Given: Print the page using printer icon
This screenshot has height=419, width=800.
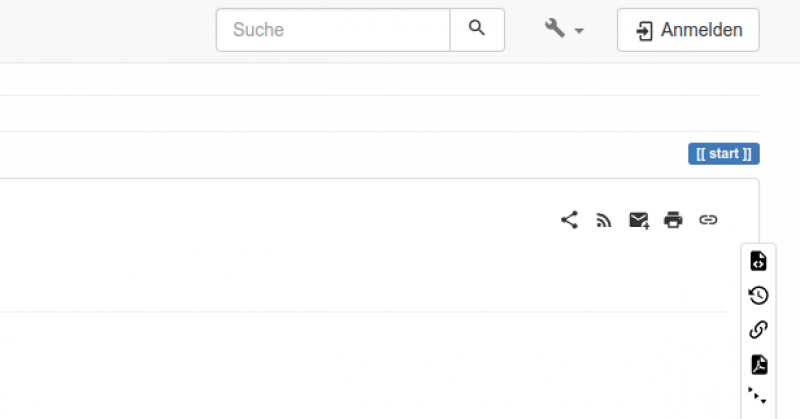Looking at the screenshot, I should coord(673,220).
